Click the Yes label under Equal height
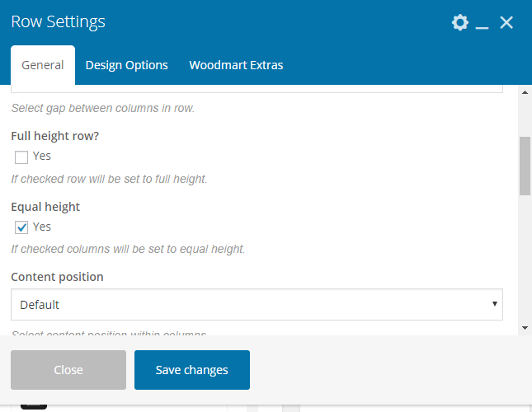The width and height of the screenshot is (532, 412). pyautogui.click(x=42, y=227)
